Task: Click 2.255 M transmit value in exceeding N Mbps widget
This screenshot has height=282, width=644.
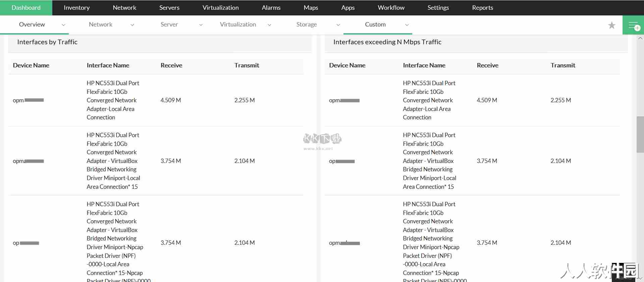Action: click(x=561, y=100)
